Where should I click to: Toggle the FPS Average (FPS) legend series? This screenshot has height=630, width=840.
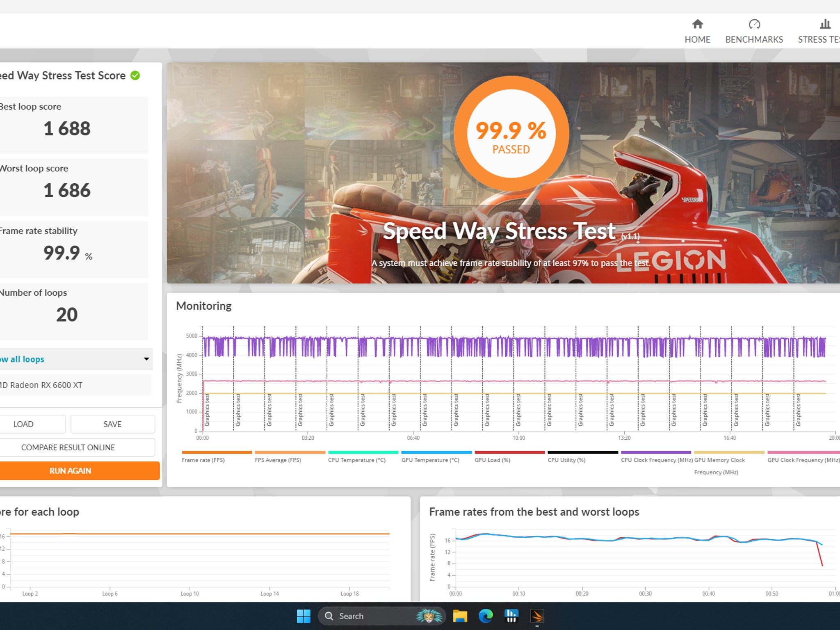(290, 457)
